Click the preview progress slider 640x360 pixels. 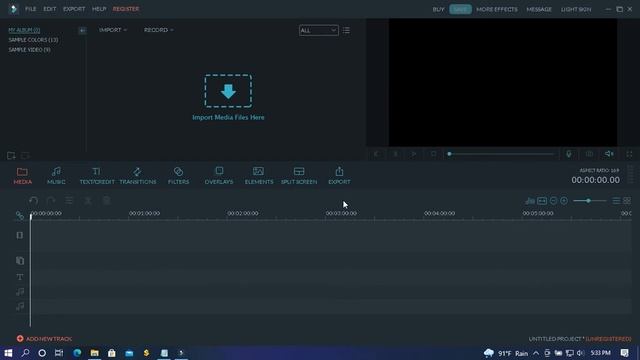click(501, 154)
